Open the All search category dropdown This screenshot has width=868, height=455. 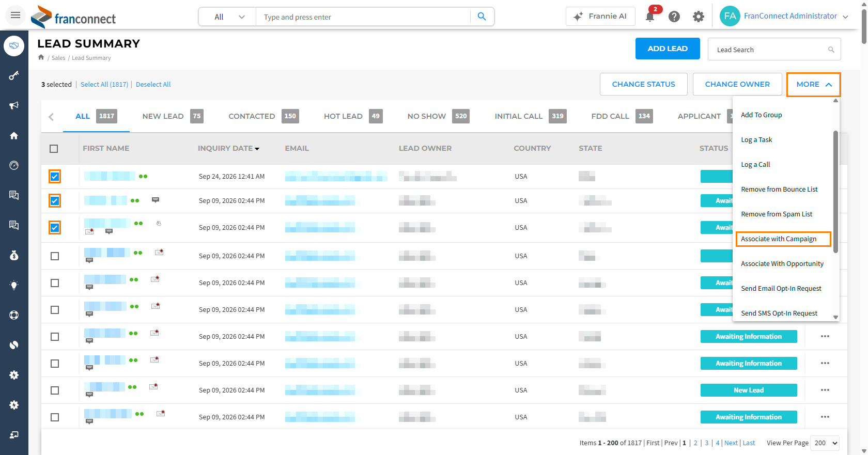point(228,17)
